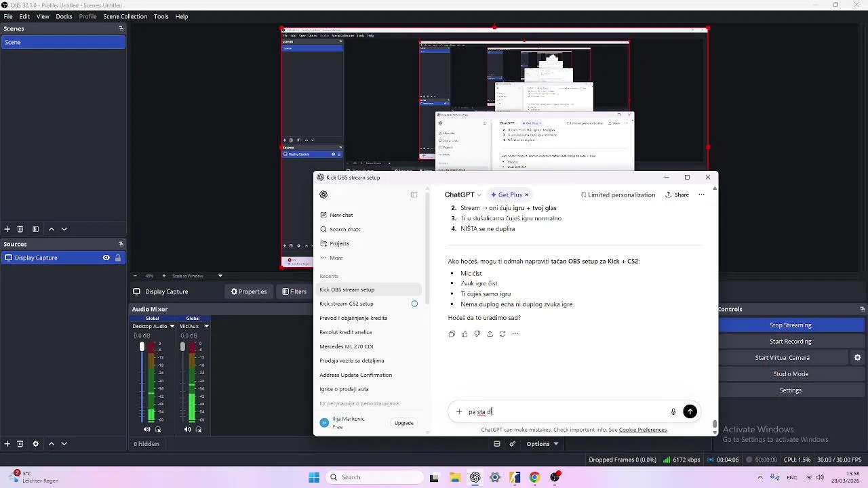Dislike the ChatGPT response with thumbs down
Screen dimensions: 868x488
click(477, 333)
